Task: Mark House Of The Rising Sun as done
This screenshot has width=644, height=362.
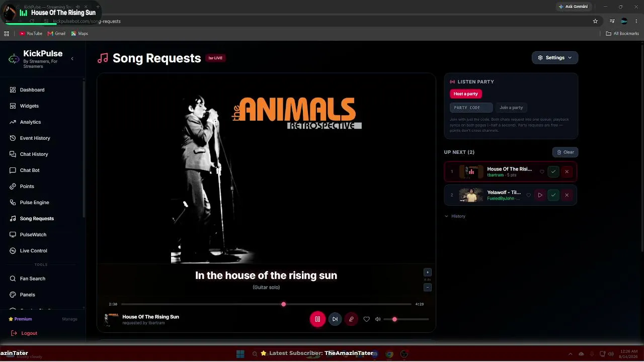Action: (553, 172)
